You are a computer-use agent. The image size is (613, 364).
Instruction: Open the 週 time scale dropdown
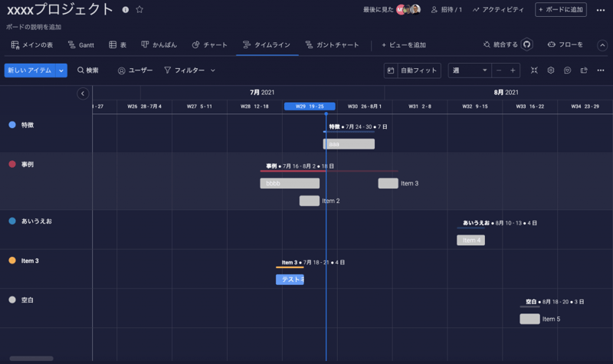[469, 71]
